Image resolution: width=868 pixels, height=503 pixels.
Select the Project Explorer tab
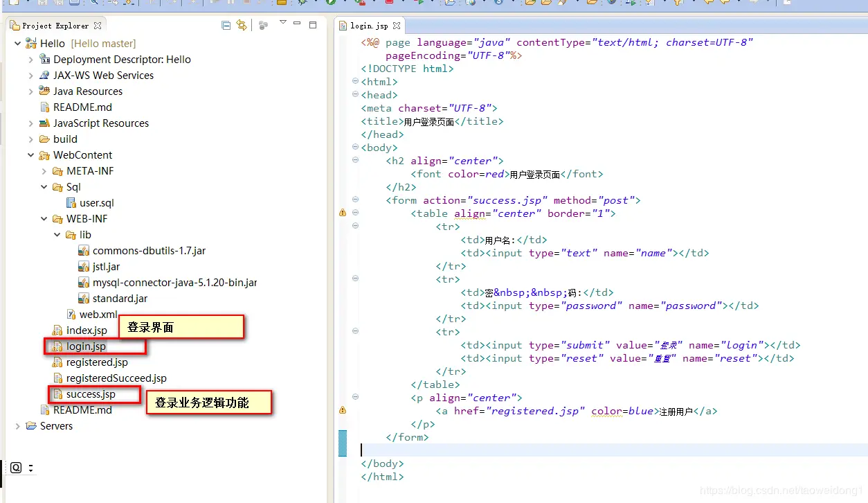[55, 26]
